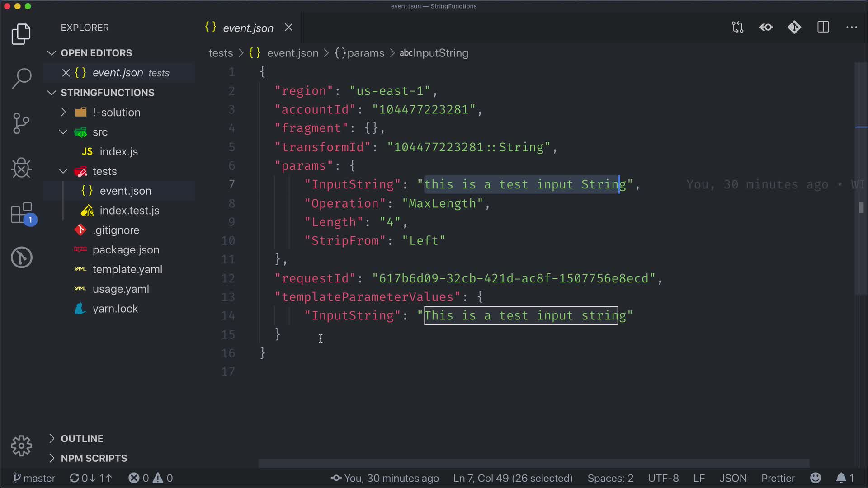Click the horizontal scrollbar below the editor
The image size is (868, 488).
coord(533,464)
